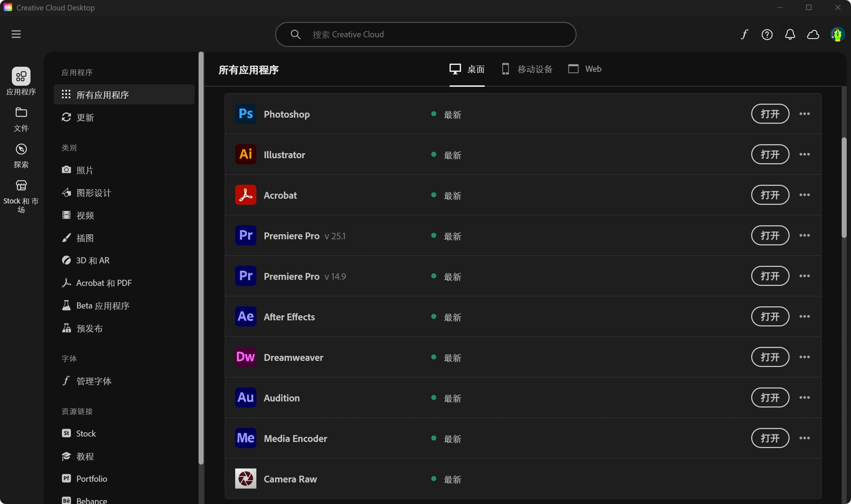Click the Photoshop Ps app icon
This screenshot has width=851, height=504.
[x=246, y=114]
